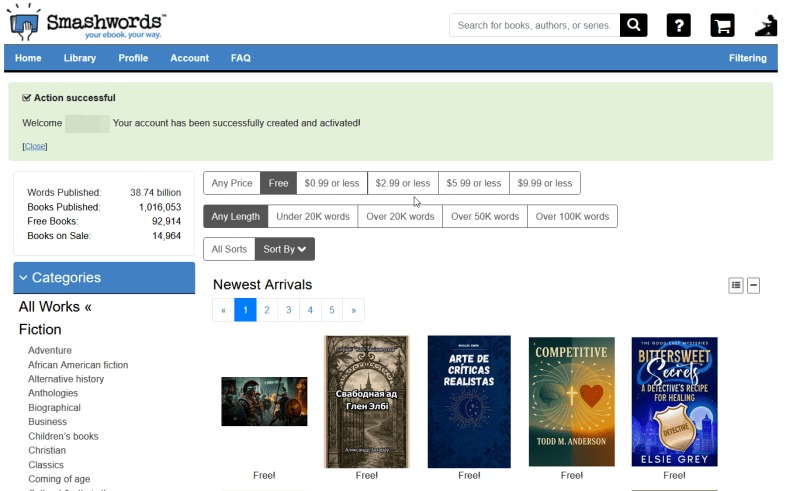Open the FAQ menu item

(x=241, y=58)
